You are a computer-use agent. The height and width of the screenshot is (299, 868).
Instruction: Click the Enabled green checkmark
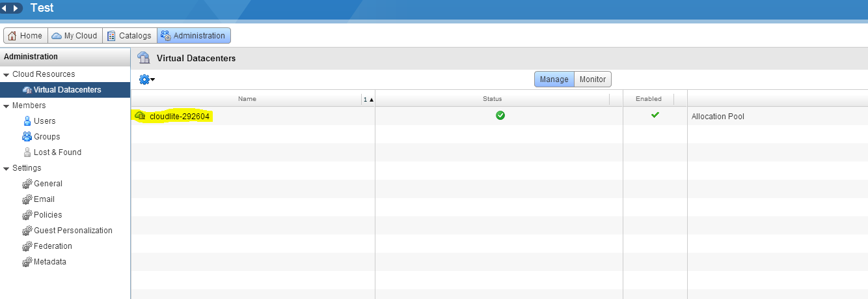pyautogui.click(x=655, y=115)
